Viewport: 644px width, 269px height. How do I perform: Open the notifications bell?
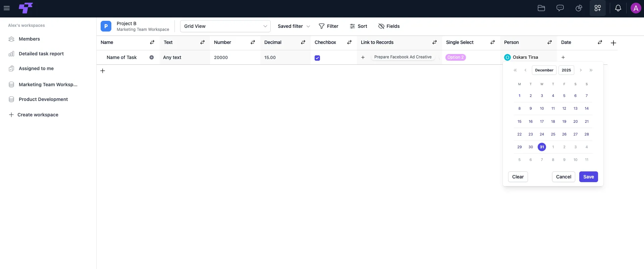tap(618, 8)
